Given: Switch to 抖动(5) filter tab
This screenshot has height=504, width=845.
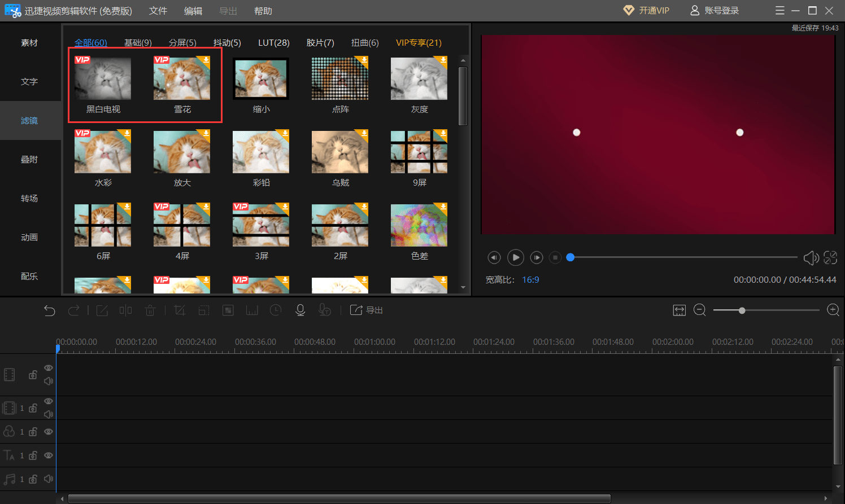Looking at the screenshot, I should click(x=227, y=43).
